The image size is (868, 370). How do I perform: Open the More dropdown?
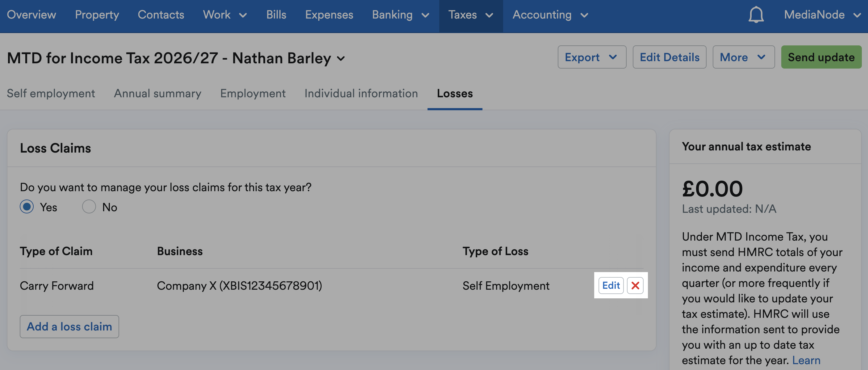pos(744,57)
